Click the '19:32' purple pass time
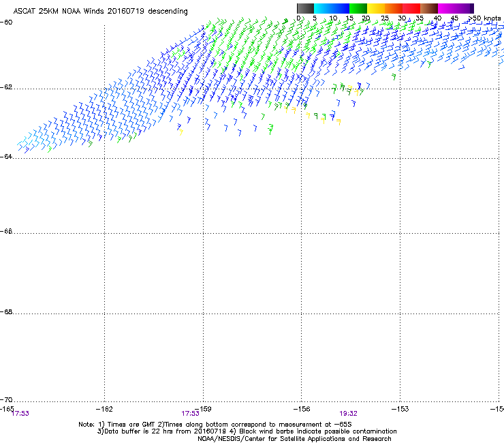Image resolution: width=504 pixels, height=443 pixels. click(349, 414)
